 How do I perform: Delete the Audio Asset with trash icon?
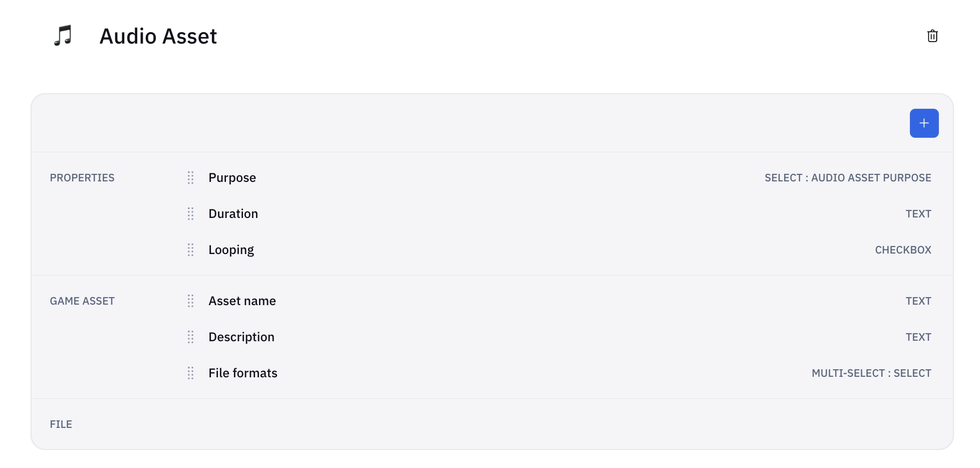click(x=932, y=36)
